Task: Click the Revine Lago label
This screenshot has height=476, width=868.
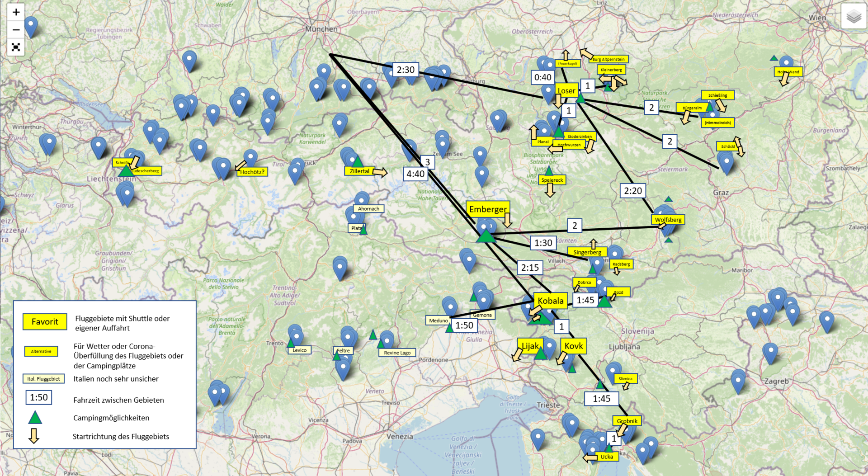Action: coord(397,353)
